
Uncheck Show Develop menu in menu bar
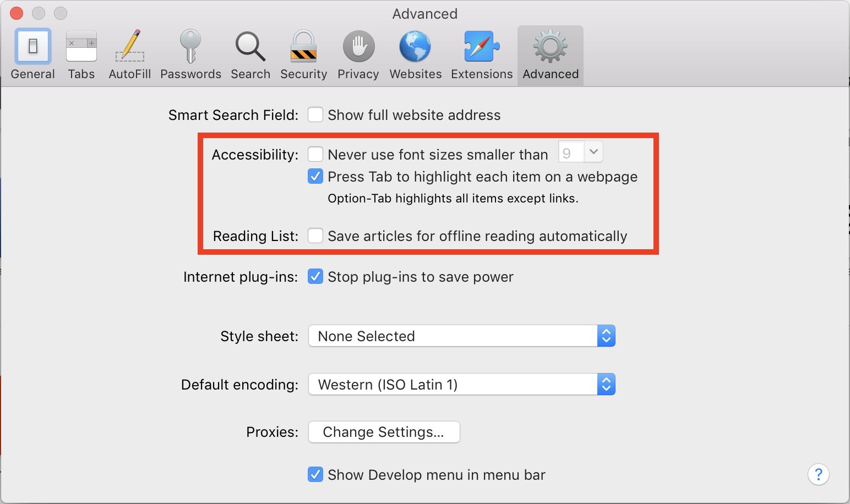pyautogui.click(x=315, y=474)
